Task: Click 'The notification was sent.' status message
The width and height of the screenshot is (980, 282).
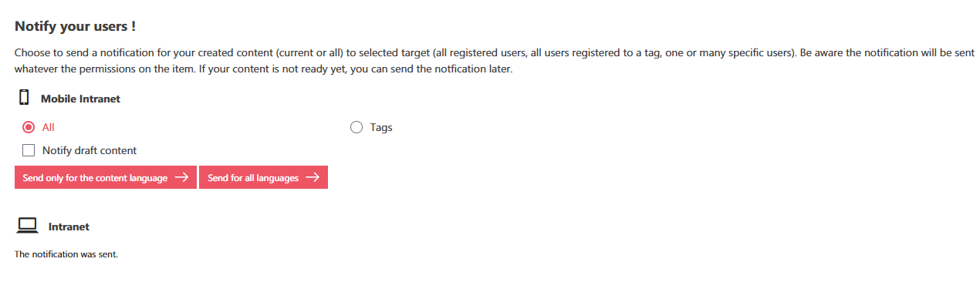Action: pyautogui.click(x=66, y=253)
